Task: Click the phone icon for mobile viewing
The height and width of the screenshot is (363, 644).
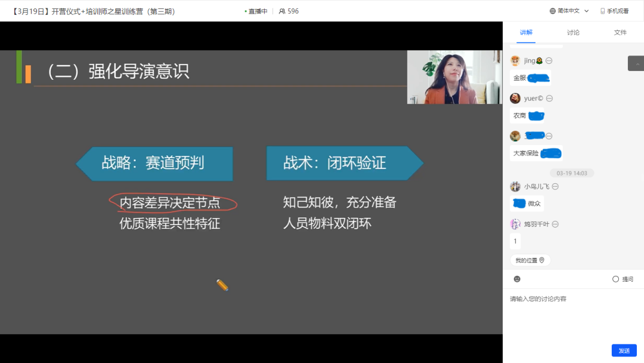Action: (603, 11)
